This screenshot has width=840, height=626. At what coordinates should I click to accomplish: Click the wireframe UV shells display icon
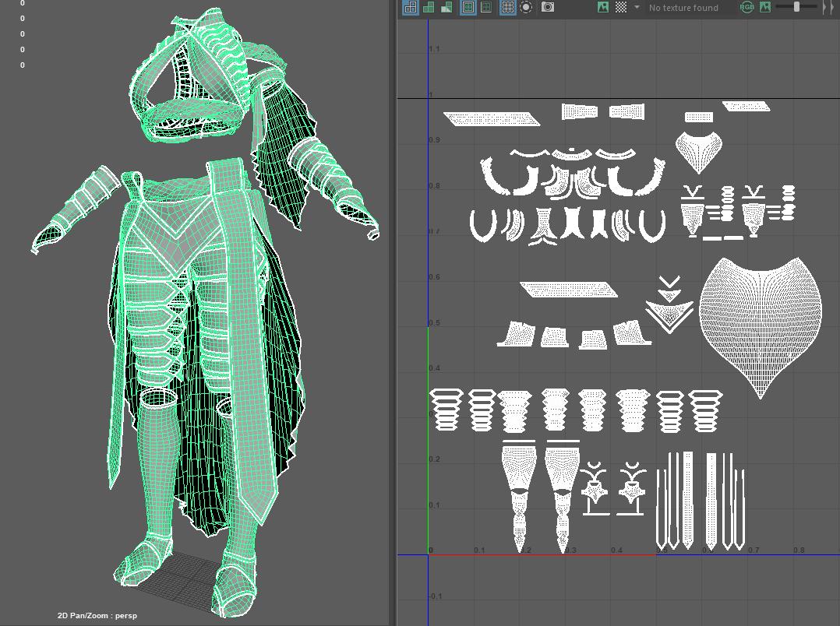pyautogui.click(x=409, y=7)
